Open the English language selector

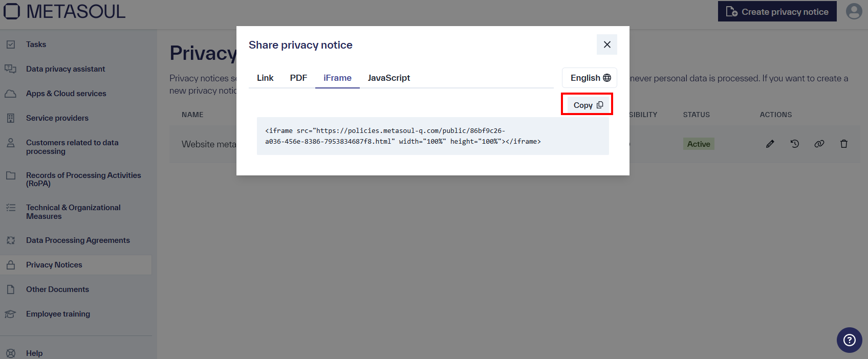(x=590, y=78)
